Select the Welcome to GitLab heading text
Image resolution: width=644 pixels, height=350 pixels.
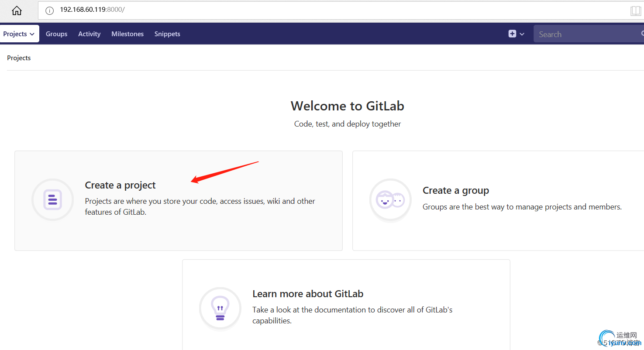point(348,106)
